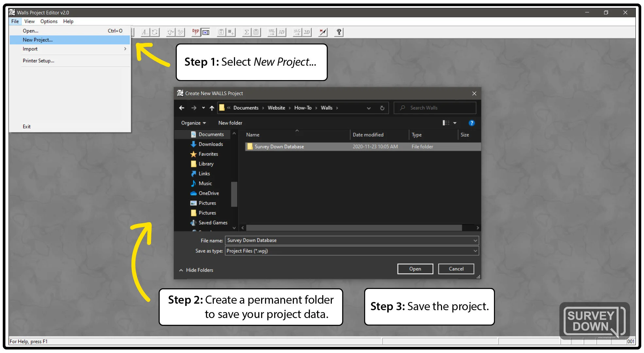Select New Project... from the File menu
Viewport: 644px width, 353px height.
pyautogui.click(x=38, y=40)
